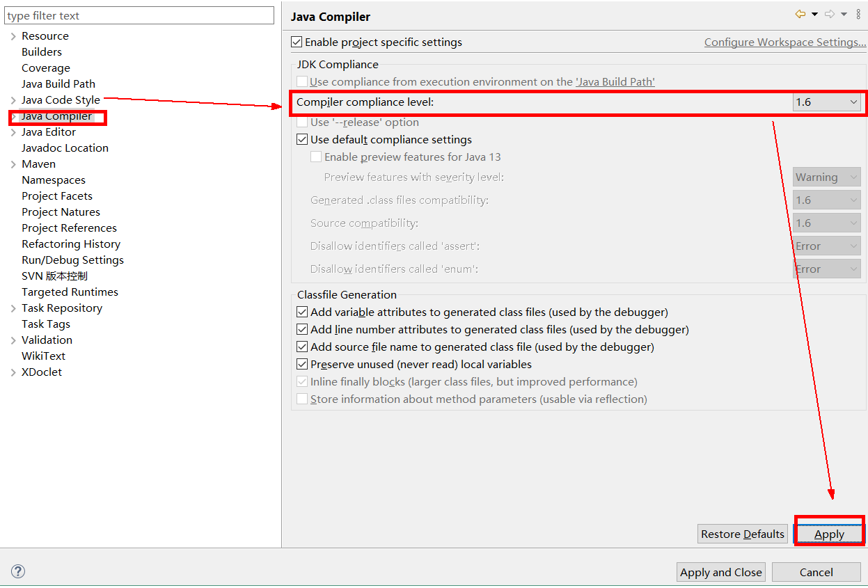Follow the 'Java Build Path' link
The width and height of the screenshot is (868, 588).
click(615, 82)
